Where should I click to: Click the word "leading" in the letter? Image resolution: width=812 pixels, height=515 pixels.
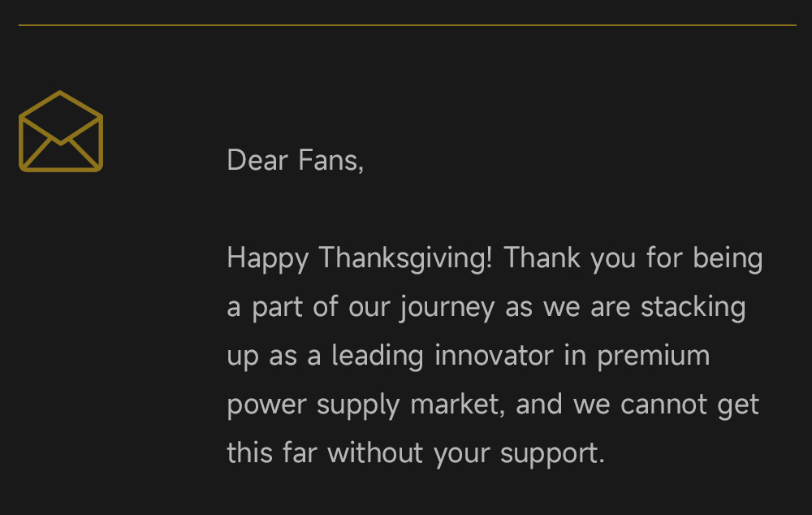[x=377, y=356]
